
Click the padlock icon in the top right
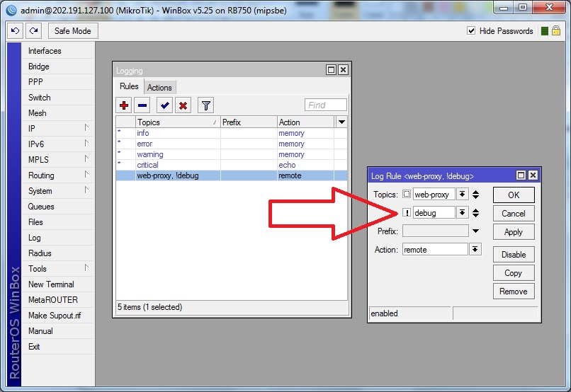tap(556, 31)
